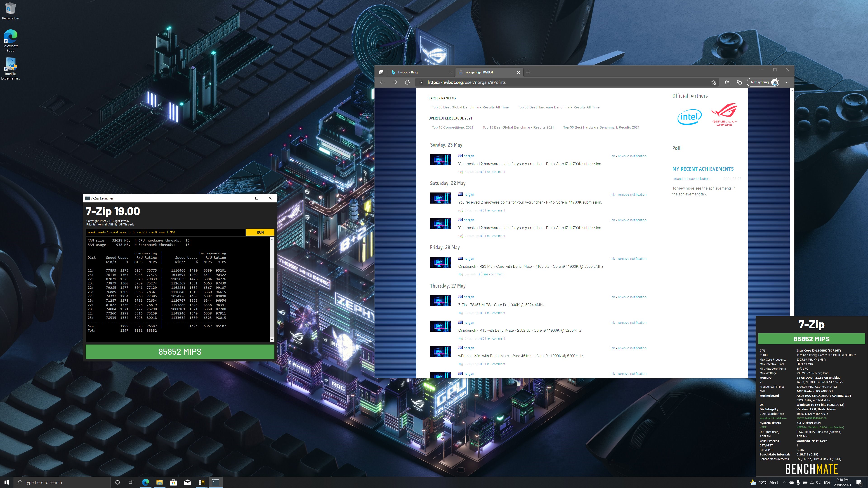Click the taskbar search box
This screenshot has height=488, width=868.
(62, 482)
